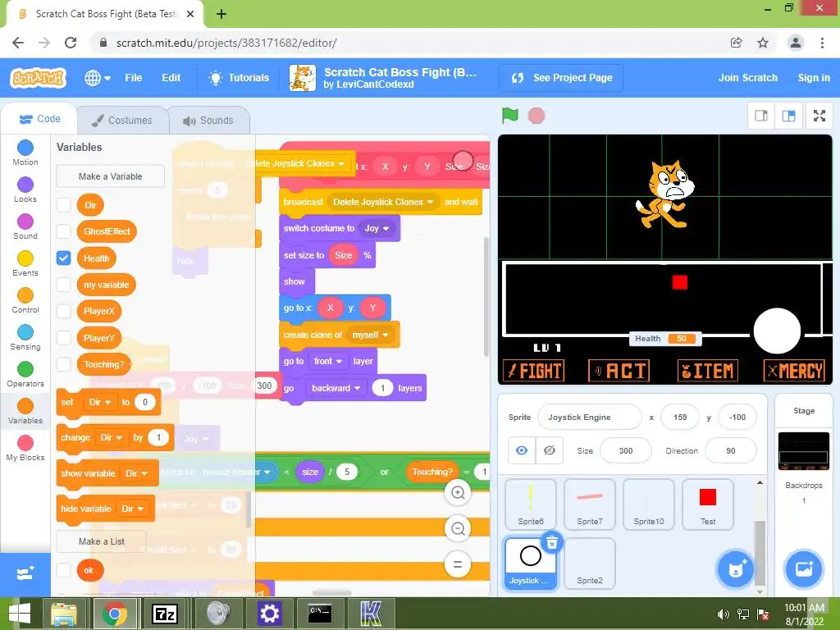The width and height of the screenshot is (840, 630).
Task: Hide the sprite with crossed eye icon
Action: tap(549, 450)
